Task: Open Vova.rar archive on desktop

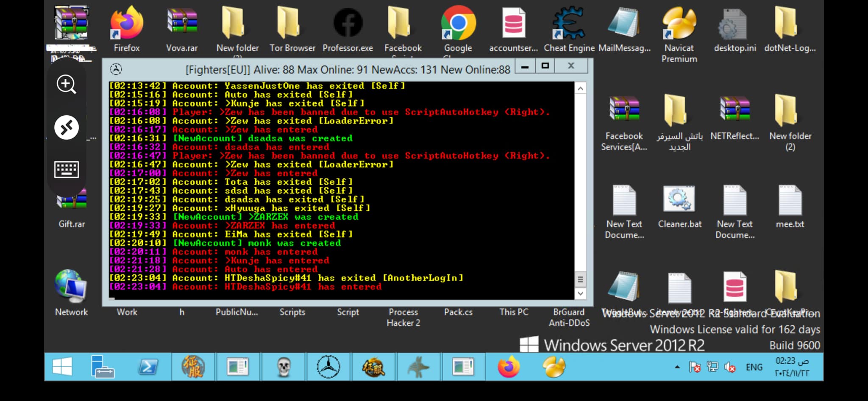Action: coord(182,30)
